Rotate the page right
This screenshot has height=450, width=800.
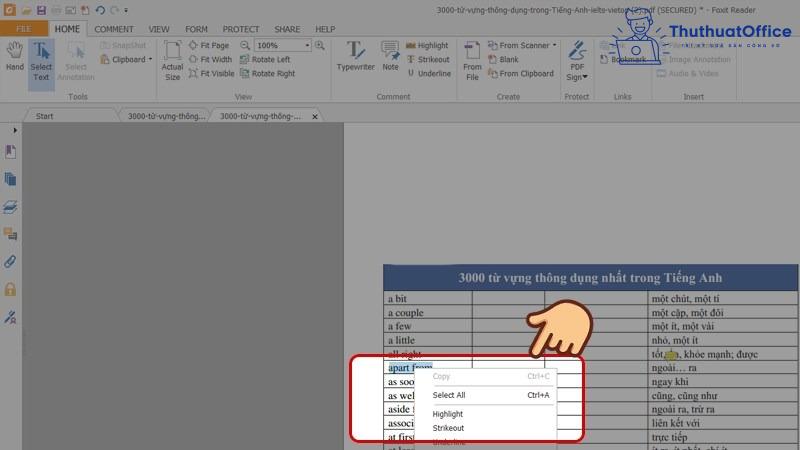pos(268,73)
